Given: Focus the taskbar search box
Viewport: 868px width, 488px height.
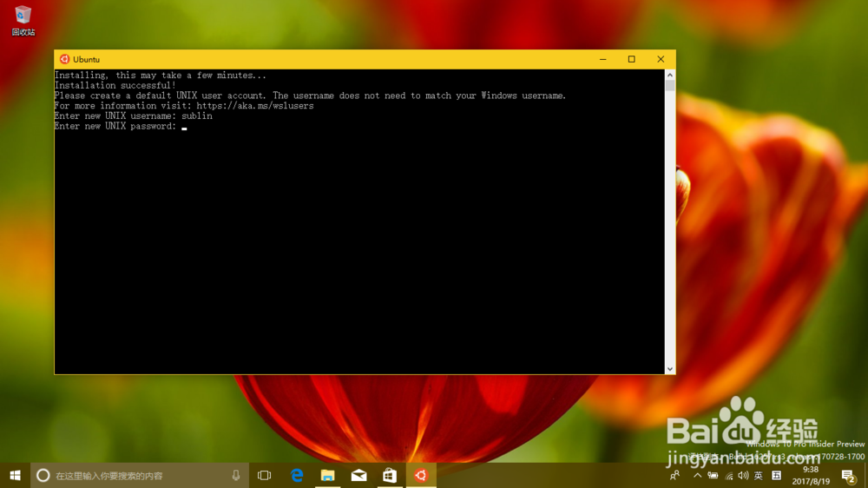Looking at the screenshot, I should tap(140, 475).
